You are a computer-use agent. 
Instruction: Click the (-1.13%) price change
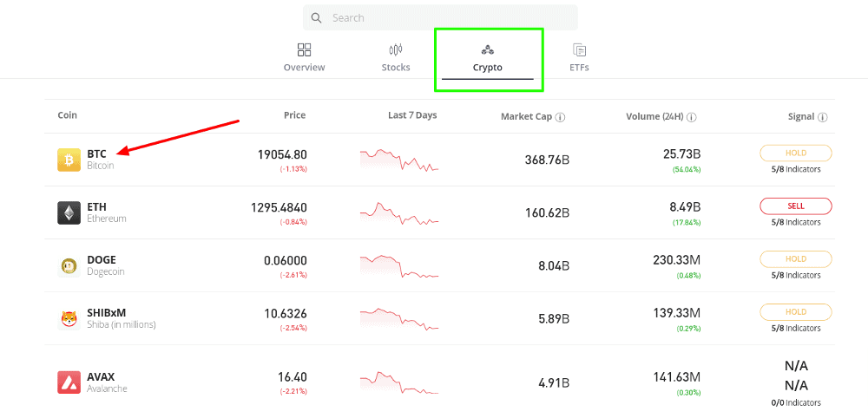[293, 169]
